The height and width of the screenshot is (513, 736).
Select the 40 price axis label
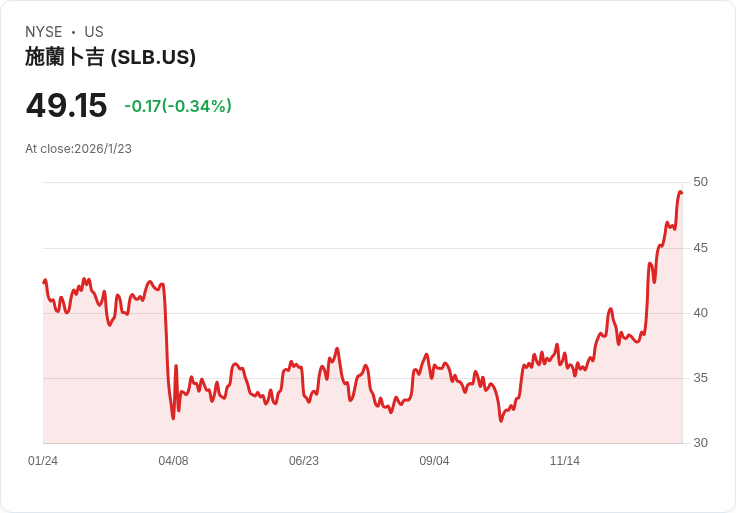pyautogui.click(x=700, y=313)
